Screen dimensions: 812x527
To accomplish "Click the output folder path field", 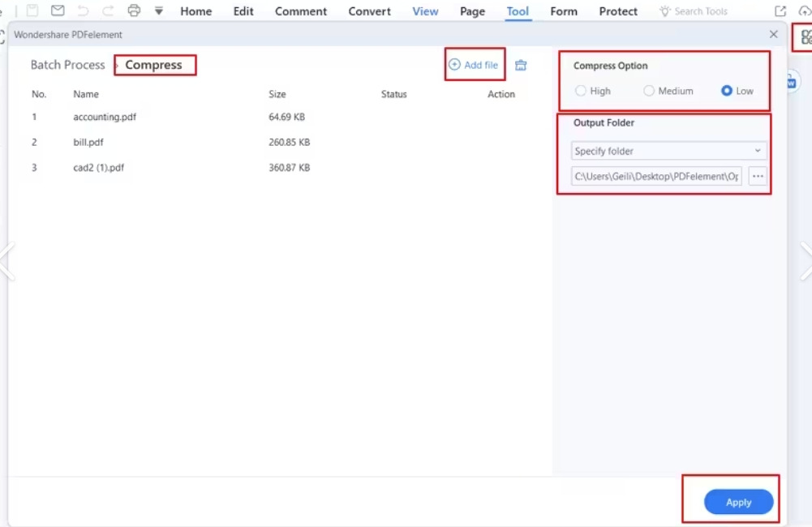I will [656, 176].
